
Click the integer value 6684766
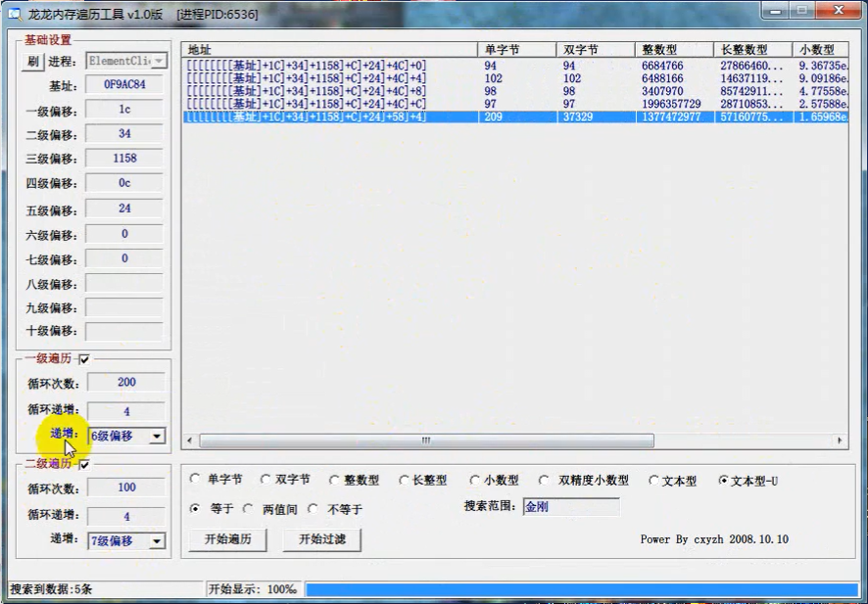click(x=662, y=66)
